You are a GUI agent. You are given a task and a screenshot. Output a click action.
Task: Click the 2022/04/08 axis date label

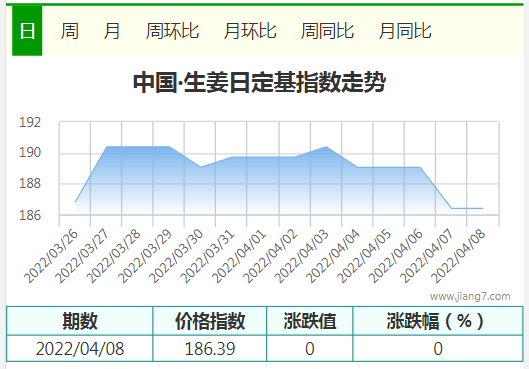[x=458, y=256]
